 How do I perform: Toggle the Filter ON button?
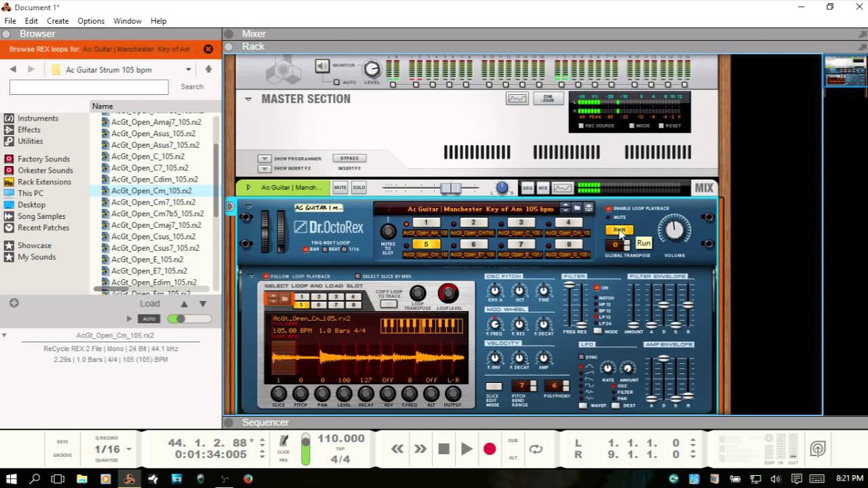click(x=597, y=287)
